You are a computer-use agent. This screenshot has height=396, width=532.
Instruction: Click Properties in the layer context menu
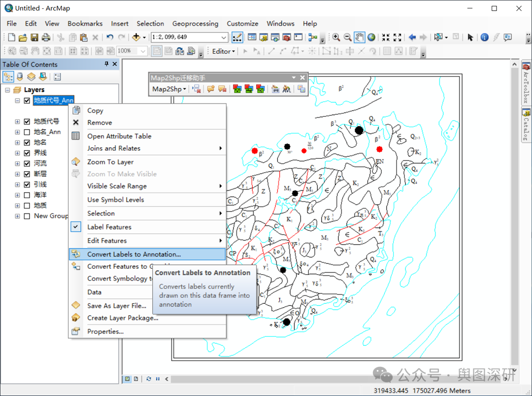pyautogui.click(x=105, y=331)
